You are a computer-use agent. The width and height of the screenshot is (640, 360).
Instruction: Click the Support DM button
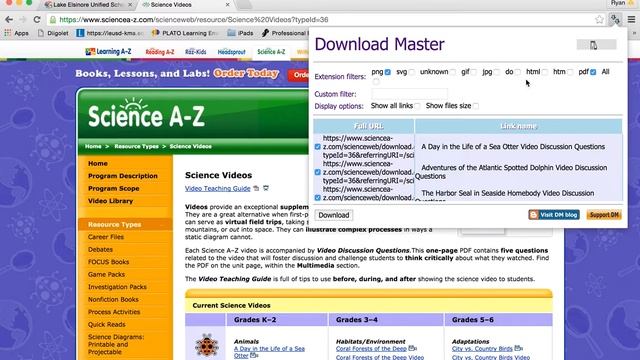(x=604, y=215)
